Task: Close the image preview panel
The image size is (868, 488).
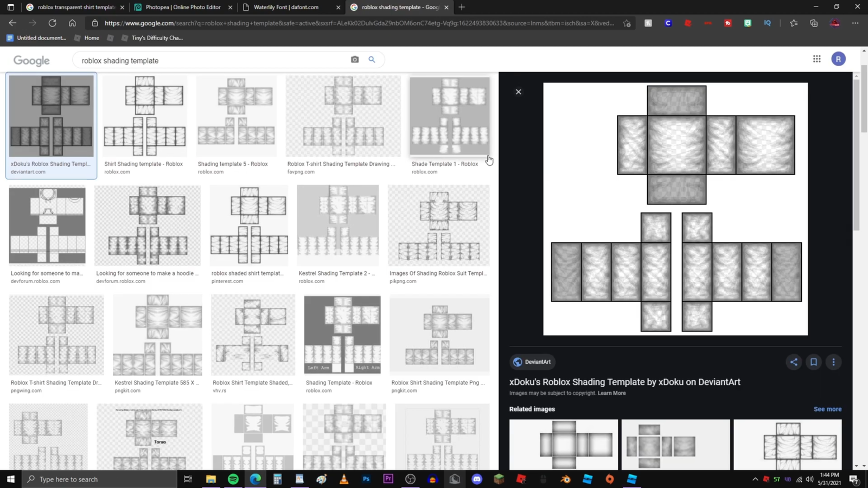Action: (518, 92)
